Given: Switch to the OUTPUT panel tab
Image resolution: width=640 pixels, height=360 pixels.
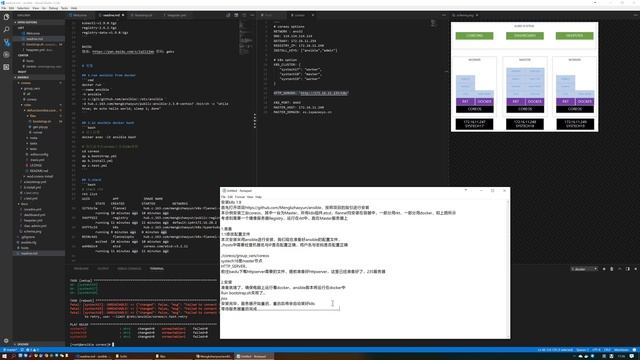Looking at the screenshot, I should (x=103, y=269).
